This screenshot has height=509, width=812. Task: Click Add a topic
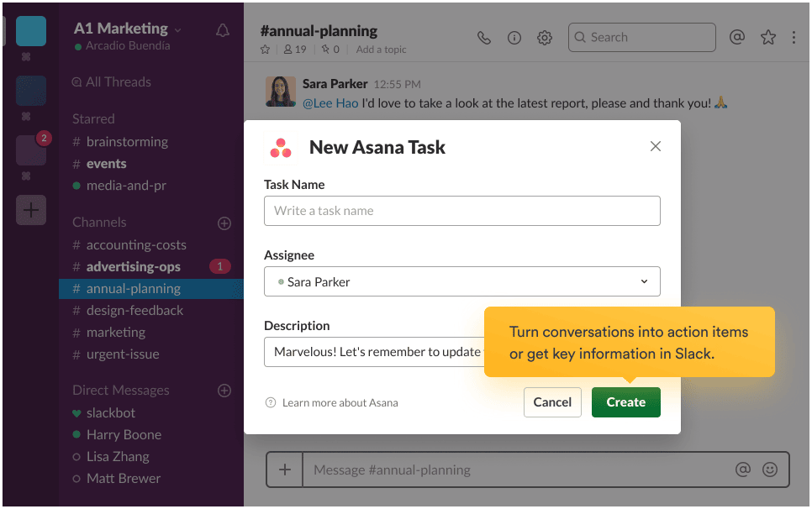pyautogui.click(x=381, y=50)
